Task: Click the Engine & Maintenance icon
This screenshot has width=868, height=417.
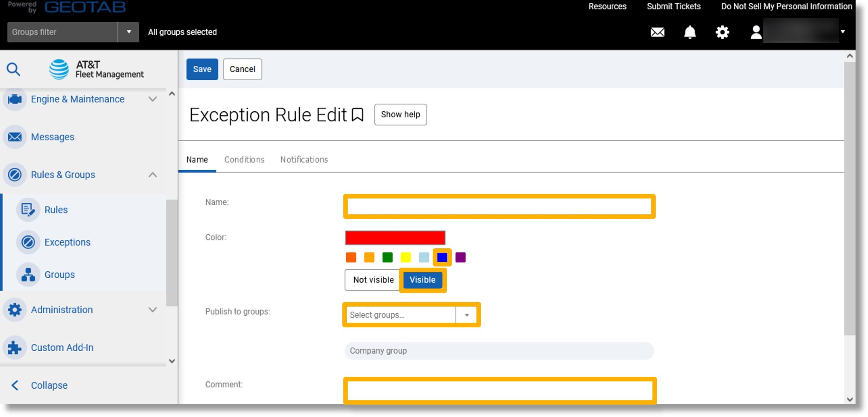Action: [15, 99]
